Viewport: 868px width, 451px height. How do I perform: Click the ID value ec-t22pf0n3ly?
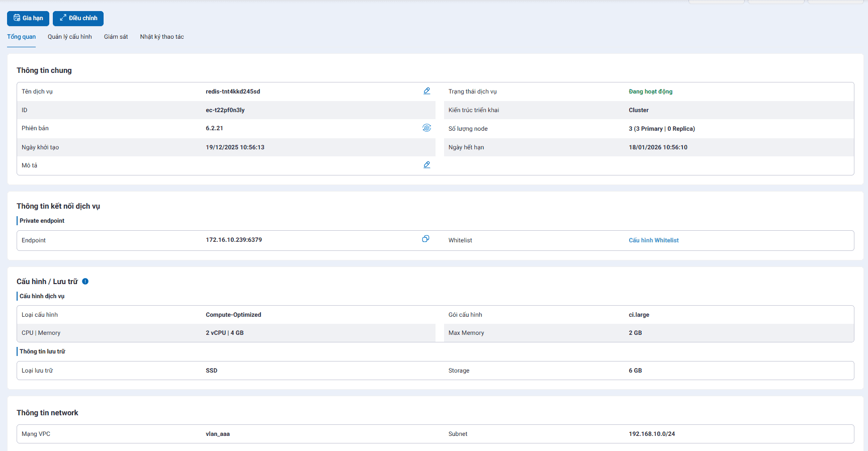pyautogui.click(x=225, y=110)
